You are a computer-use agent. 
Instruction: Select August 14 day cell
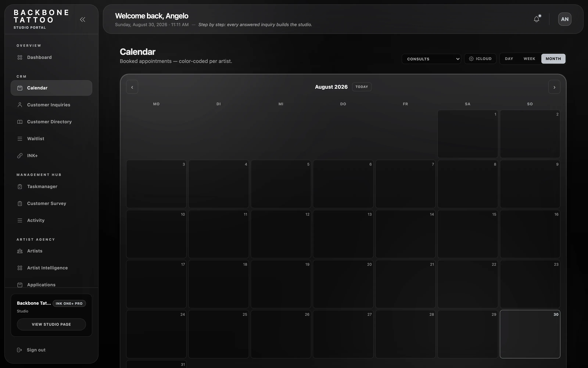pyautogui.click(x=405, y=234)
